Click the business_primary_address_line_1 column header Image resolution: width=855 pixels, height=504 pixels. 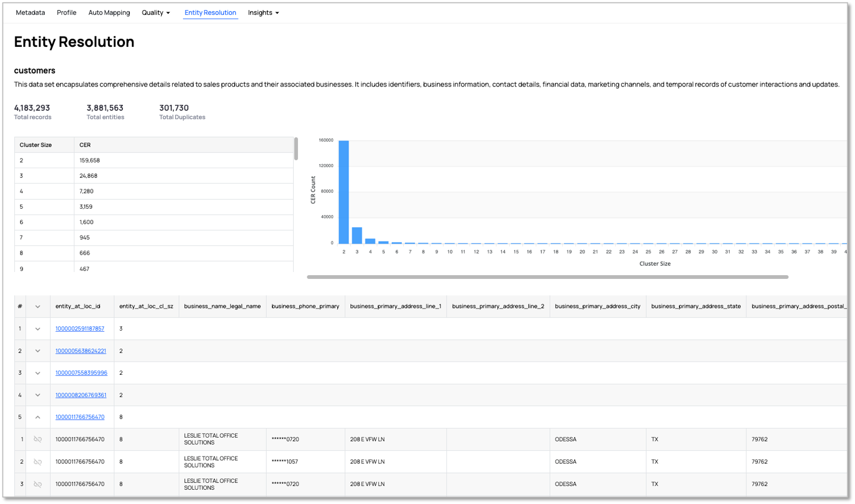(396, 306)
